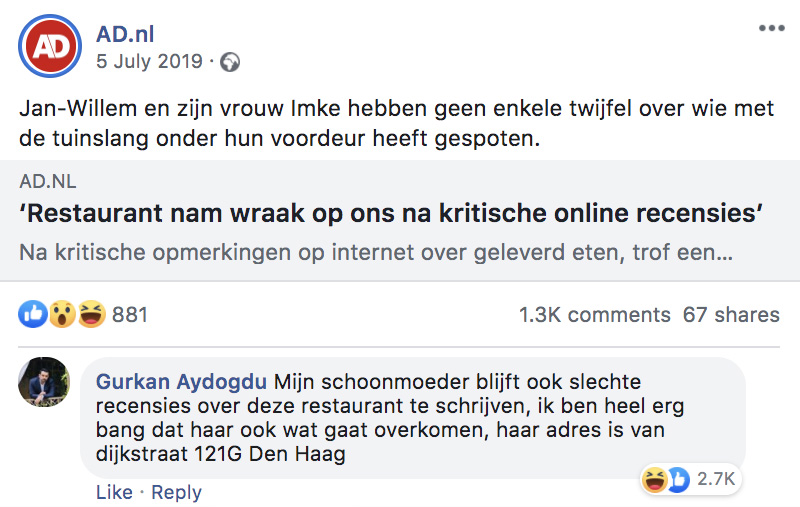The image size is (800, 507).
Task: Click the globe public audience icon
Action: pyautogui.click(x=230, y=62)
